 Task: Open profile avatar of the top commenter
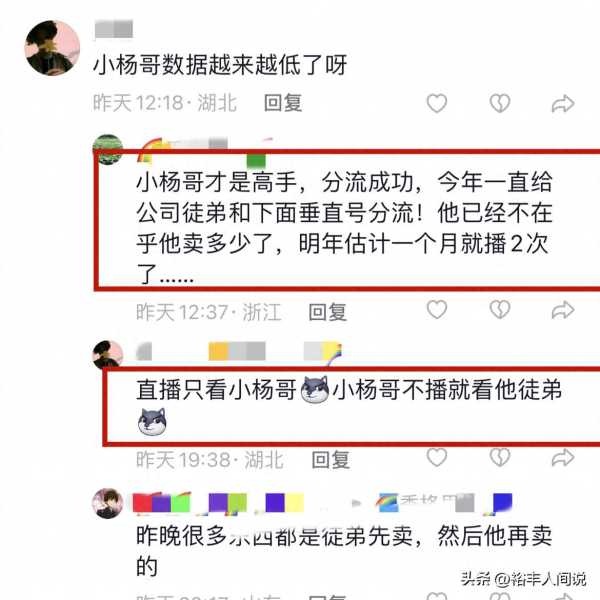pos(52,48)
